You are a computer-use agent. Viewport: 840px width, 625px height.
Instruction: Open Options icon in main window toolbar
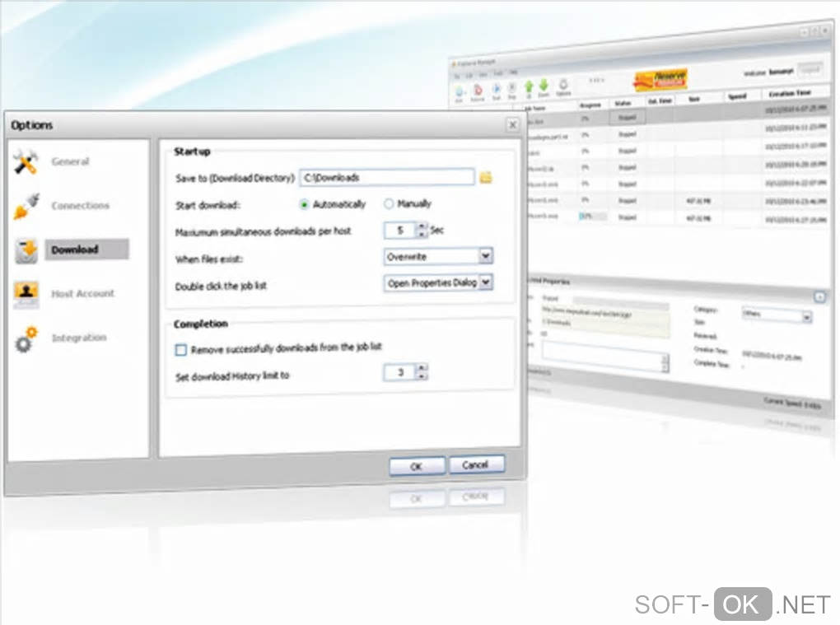(x=563, y=86)
